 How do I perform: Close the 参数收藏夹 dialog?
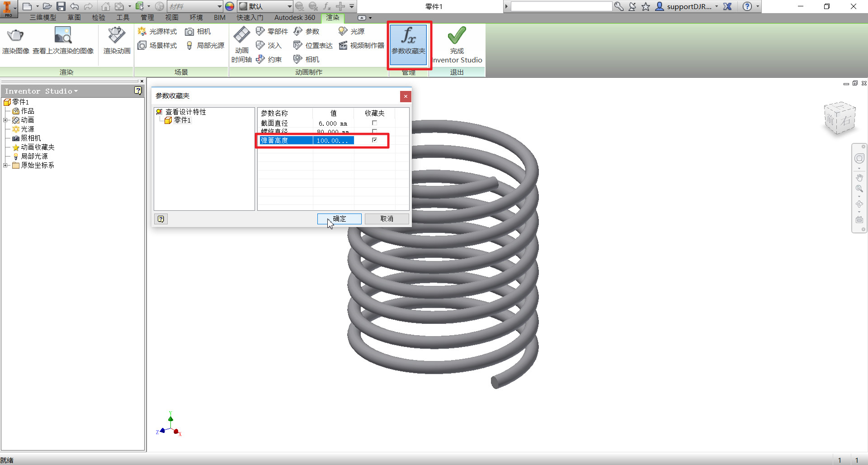(406, 96)
